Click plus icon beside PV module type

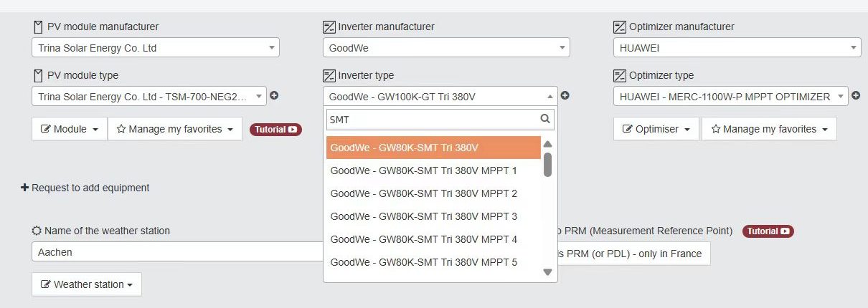(x=274, y=96)
